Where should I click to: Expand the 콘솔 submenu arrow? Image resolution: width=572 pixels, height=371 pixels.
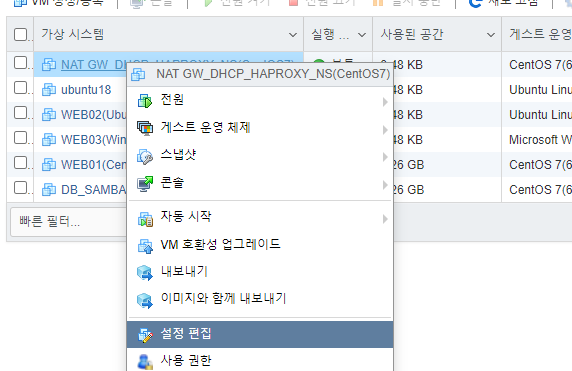[x=385, y=185]
